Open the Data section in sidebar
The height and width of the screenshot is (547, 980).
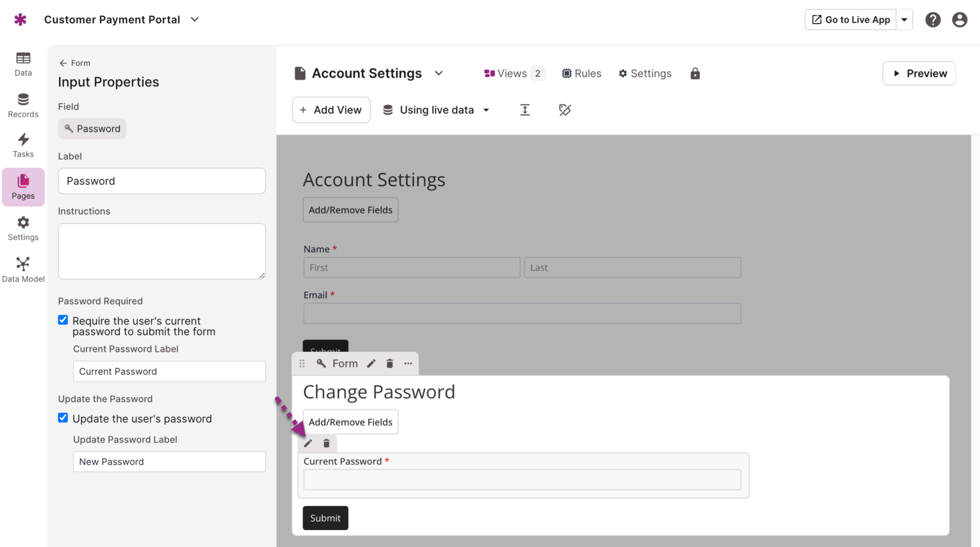23,64
